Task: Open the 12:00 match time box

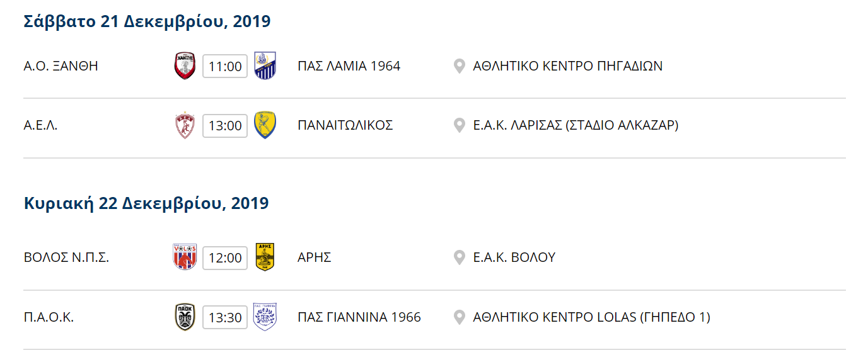Action: click(225, 257)
